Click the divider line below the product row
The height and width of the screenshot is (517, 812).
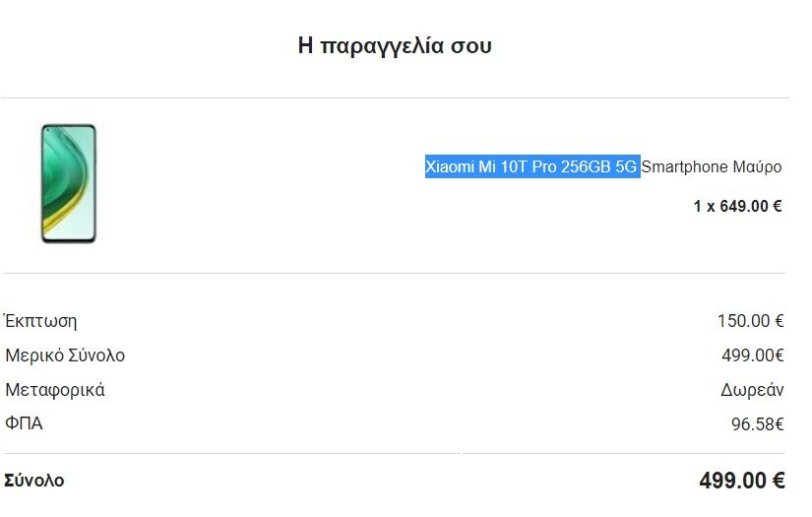pos(395,273)
